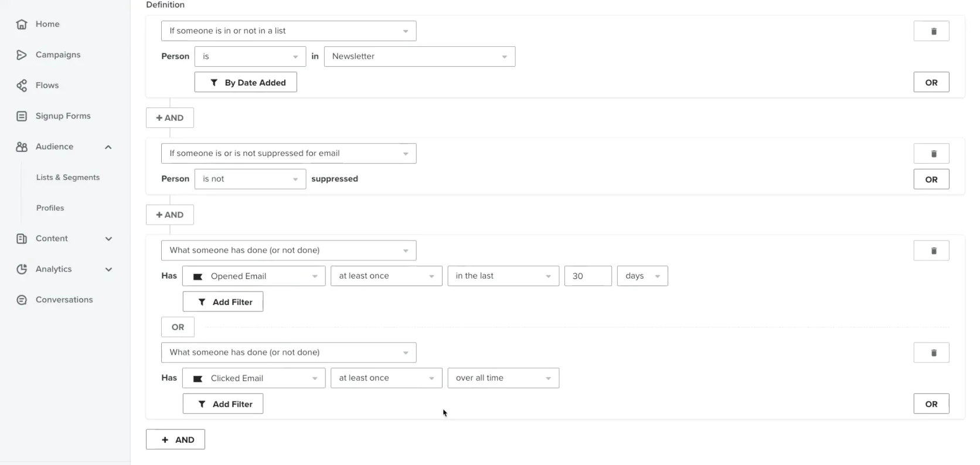980x465 pixels.
Task: Change the 'over all time' timeframe dropdown
Action: (x=503, y=378)
